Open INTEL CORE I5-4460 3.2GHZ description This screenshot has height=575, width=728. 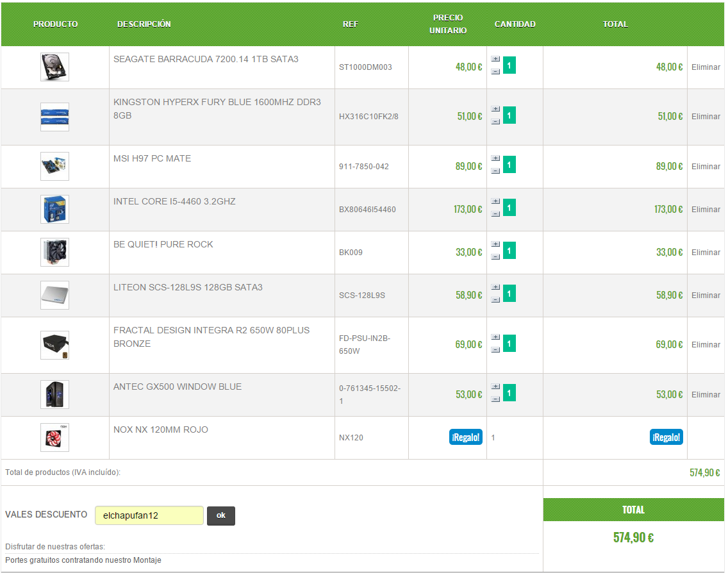[174, 201]
